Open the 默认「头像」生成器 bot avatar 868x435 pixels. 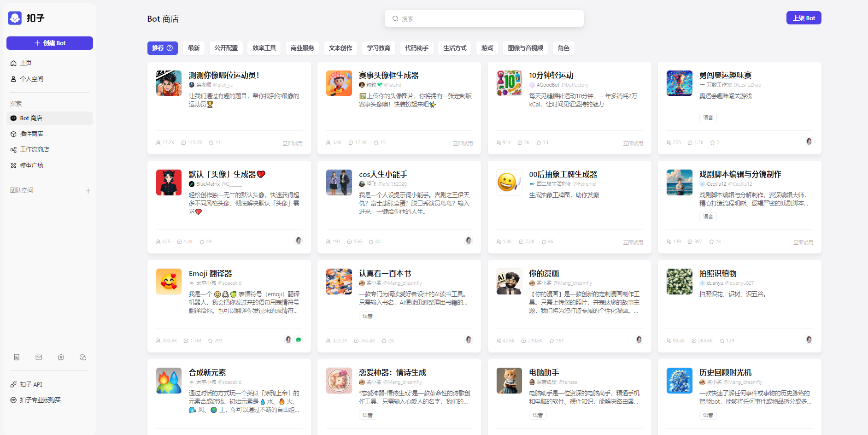pos(169,182)
